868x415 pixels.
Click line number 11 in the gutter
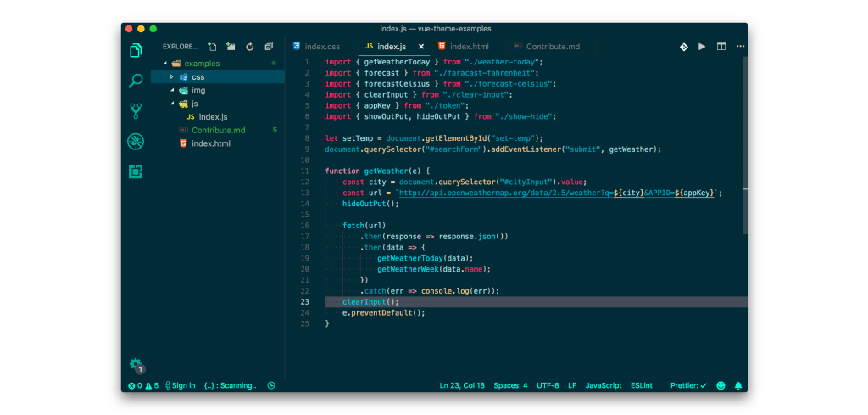(305, 171)
